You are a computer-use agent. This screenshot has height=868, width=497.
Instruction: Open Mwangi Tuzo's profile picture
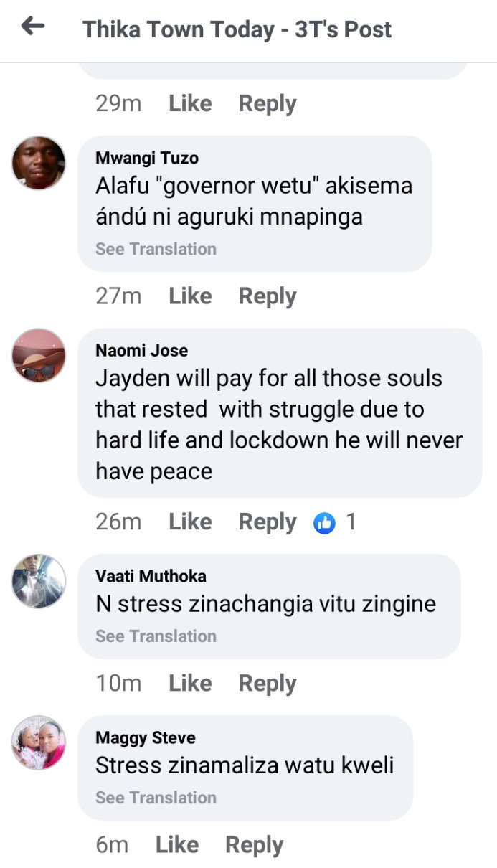pos(39,163)
